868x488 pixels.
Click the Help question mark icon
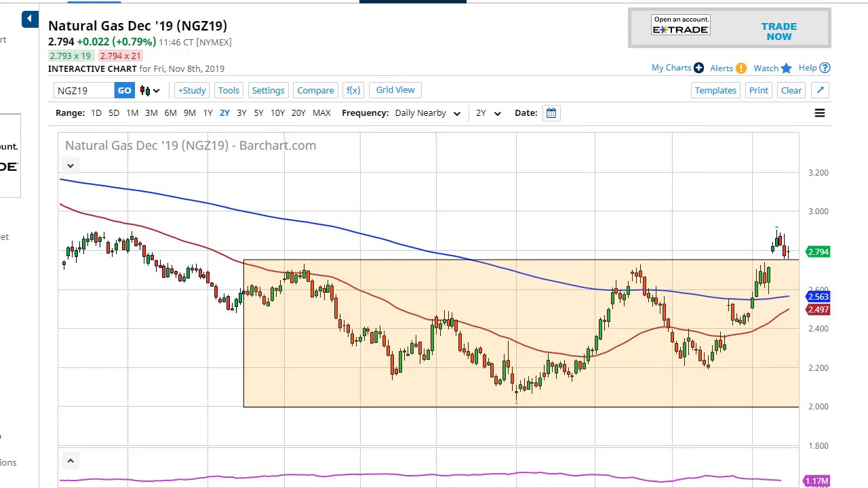(825, 68)
